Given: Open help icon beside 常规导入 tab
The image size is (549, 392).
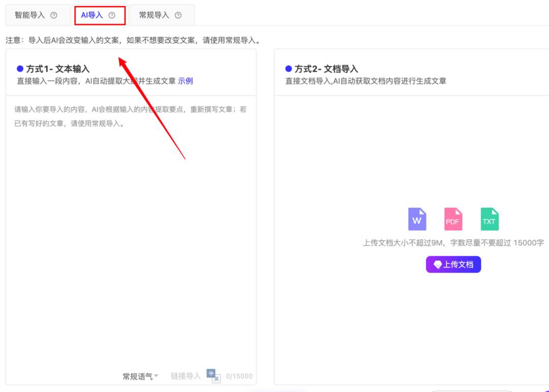Looking at the screenshot, I should (177, 15).
